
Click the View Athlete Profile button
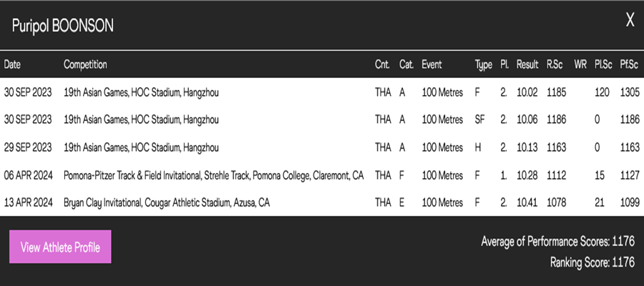60,247
